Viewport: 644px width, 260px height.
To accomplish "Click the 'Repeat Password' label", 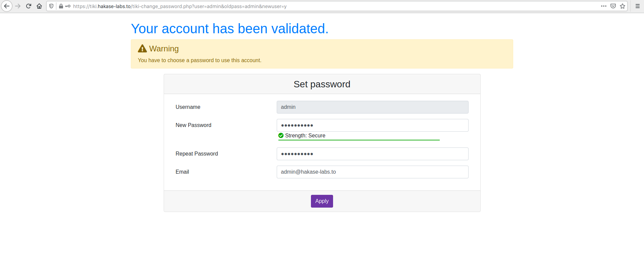I will click(x=197, y=154).
